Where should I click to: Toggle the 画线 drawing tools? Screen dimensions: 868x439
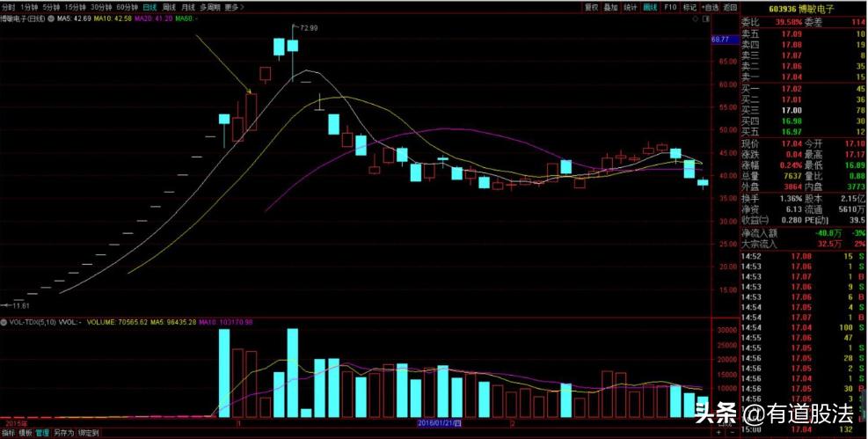(x=651, y=7)
